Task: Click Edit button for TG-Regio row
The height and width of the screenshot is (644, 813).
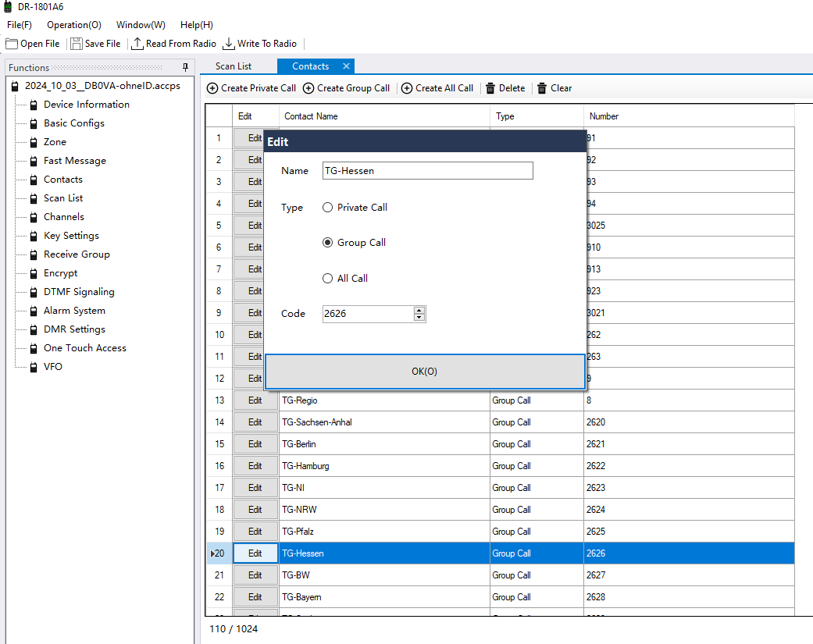Action: click(x=255, y=400)
